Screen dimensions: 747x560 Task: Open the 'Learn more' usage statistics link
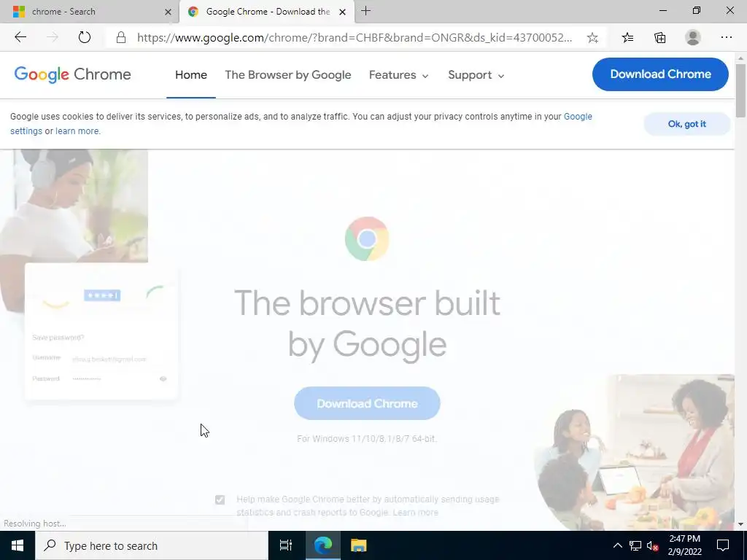tap(415, 513)
